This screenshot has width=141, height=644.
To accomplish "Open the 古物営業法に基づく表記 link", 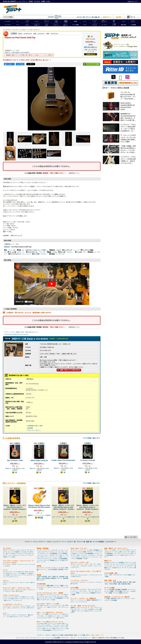I will 35,426.
